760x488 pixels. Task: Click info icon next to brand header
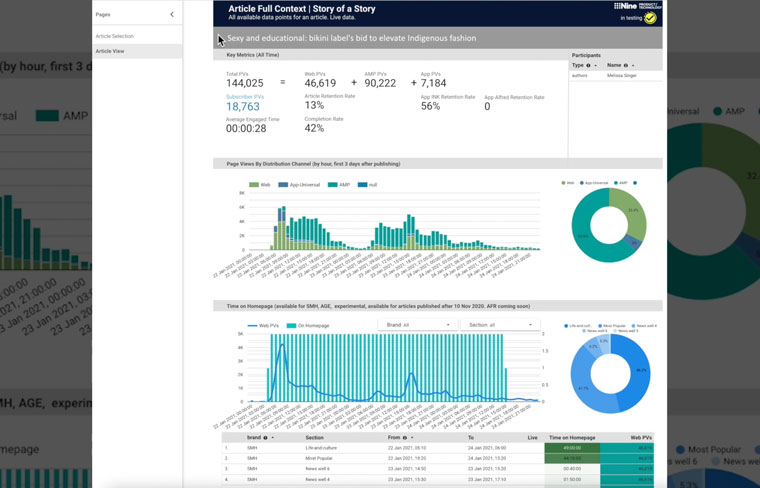point(265,438)
